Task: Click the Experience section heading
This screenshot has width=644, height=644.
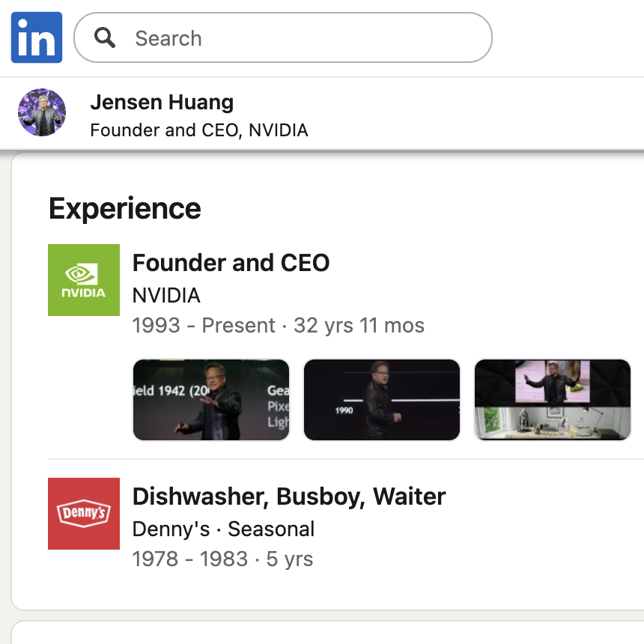Action: tap(125, 209)
